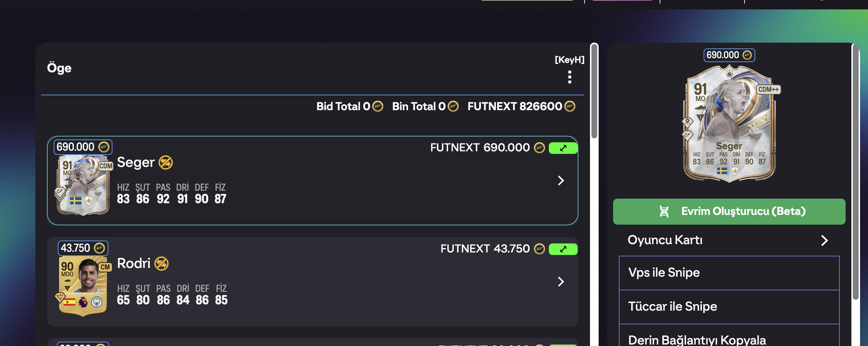Click coin icon beside Bid Total

(378, 106)
